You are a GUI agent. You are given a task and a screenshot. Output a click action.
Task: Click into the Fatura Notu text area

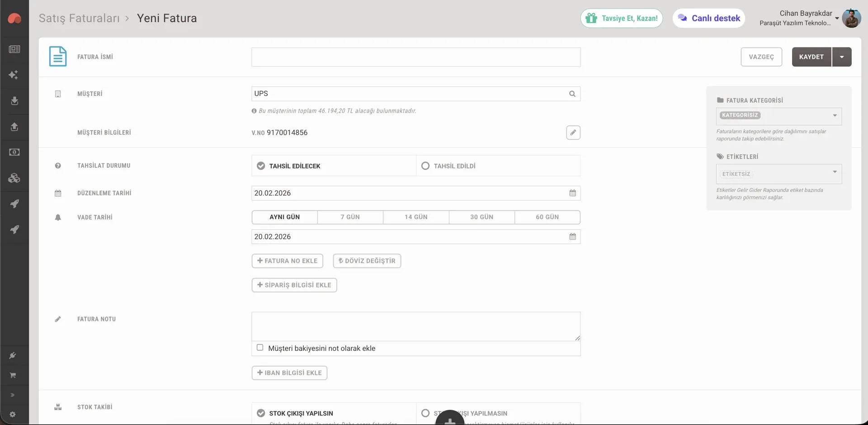pos(416,326)
